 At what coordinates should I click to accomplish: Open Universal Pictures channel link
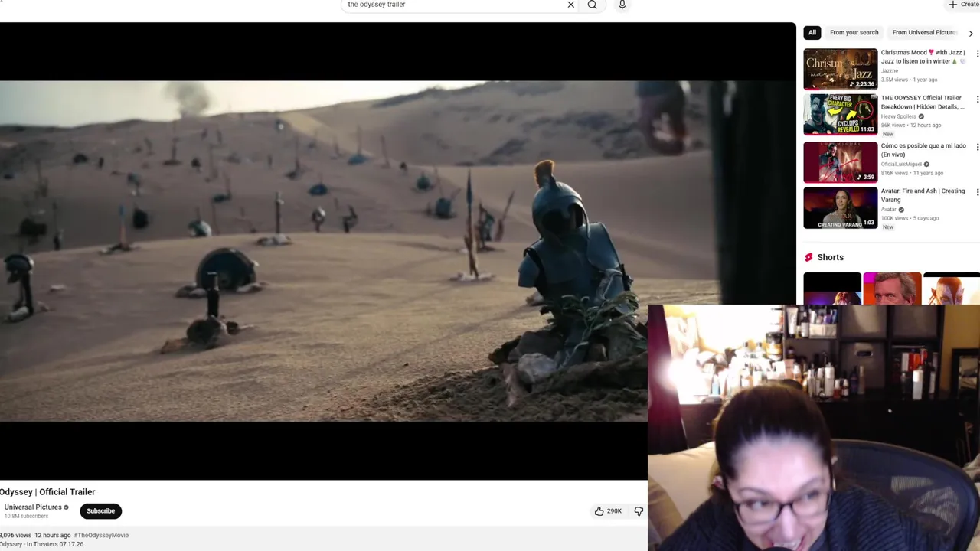click(x=33, y=507)
